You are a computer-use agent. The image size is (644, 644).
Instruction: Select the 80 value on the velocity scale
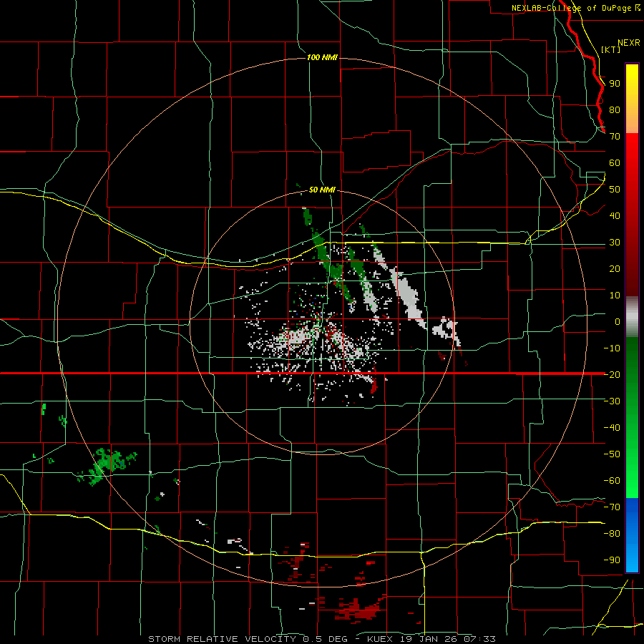click(x=615, y=110)
